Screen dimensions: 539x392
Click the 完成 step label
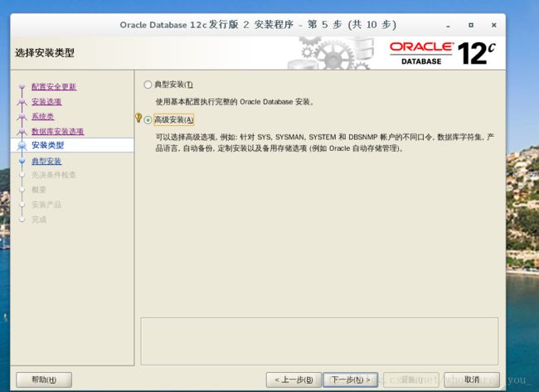point(39,220)
